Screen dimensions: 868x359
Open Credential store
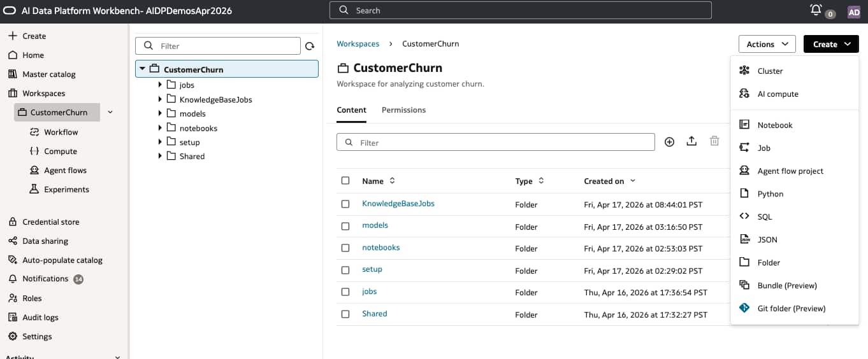(50, 222)
